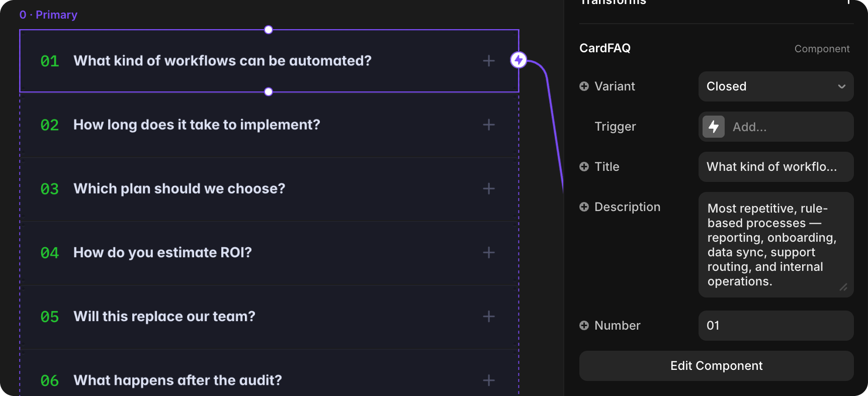Click the plus icon beside Variant property
This screenshot has width=868, height=396.
[584, 86]
